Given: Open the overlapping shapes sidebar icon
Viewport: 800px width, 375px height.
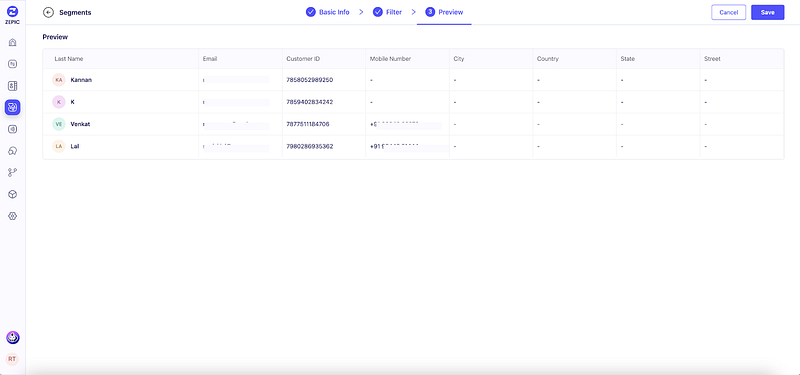Looking at the screenshot, I should coord(13,151).
